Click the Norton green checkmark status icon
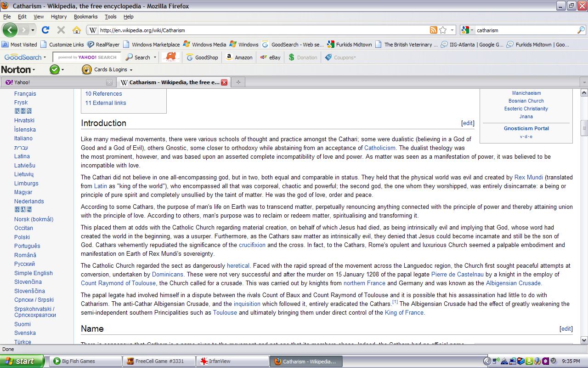 (x=54, y=69)
